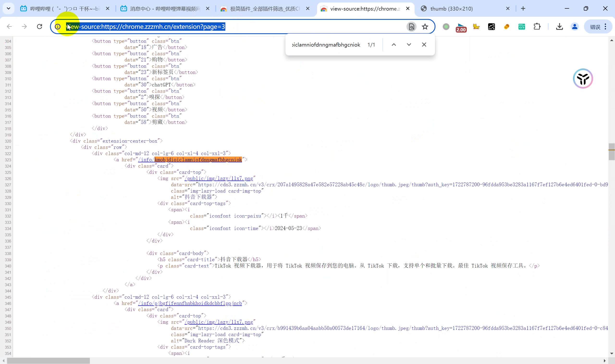Screen dimensions: 615x364
Task: Click the vertical scrollbar thumb
Action: coord(611,152)
